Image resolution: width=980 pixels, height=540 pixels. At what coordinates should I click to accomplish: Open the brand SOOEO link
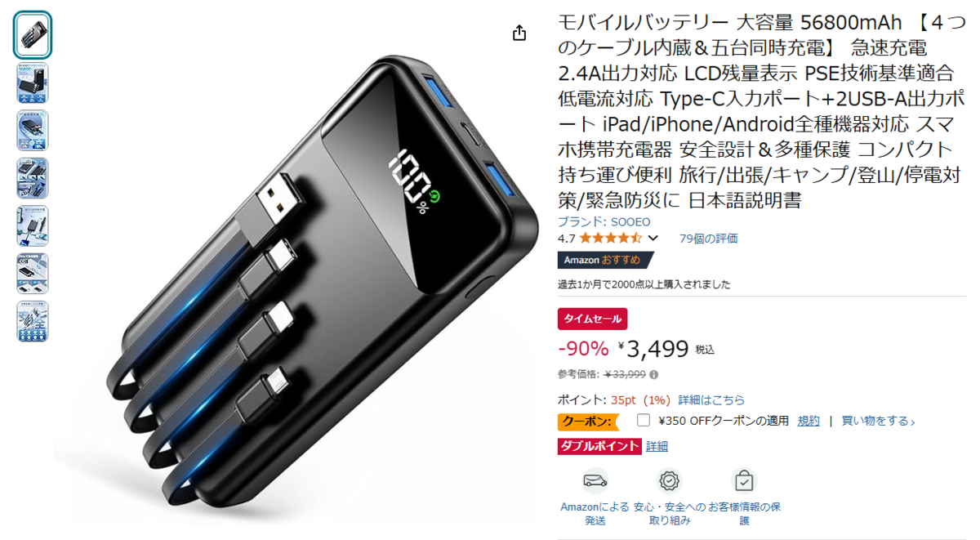604,221
